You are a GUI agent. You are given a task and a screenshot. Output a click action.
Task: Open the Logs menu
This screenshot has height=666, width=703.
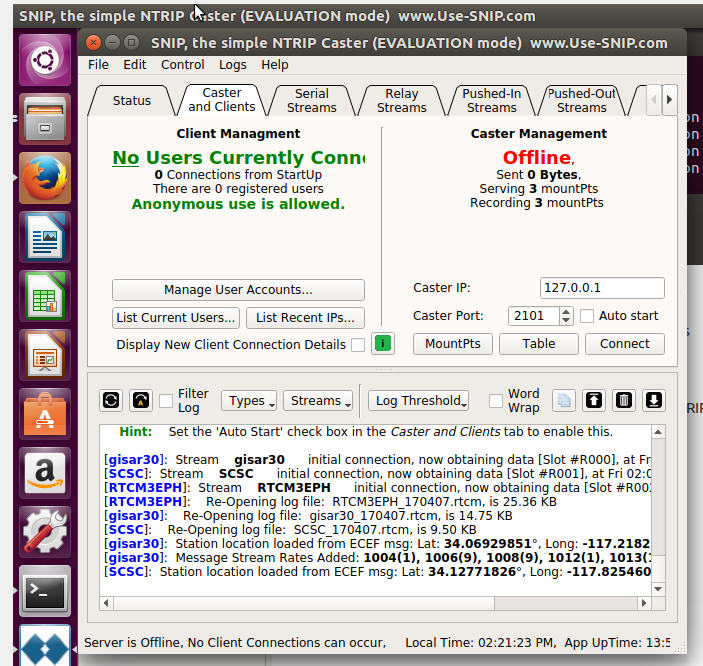233,65
